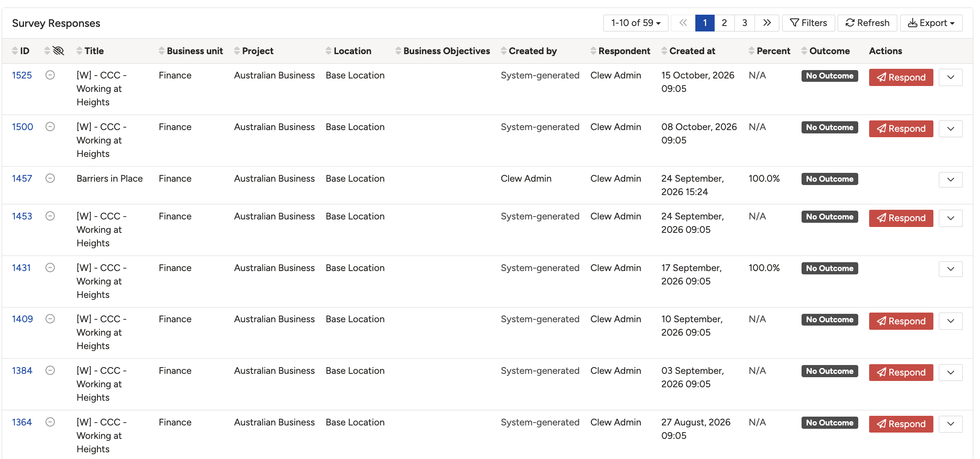Go to page 2 of results
980x459 pixels.
click(724, 23)
